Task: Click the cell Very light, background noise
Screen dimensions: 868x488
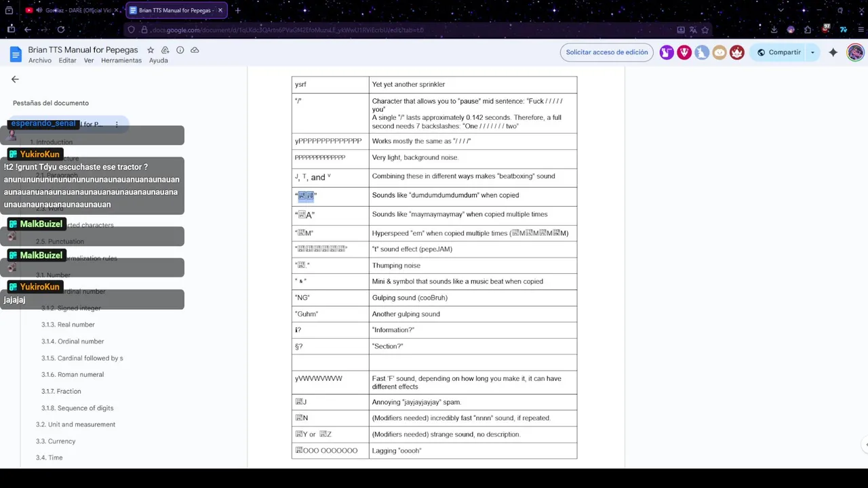Action: pos(473,157)
